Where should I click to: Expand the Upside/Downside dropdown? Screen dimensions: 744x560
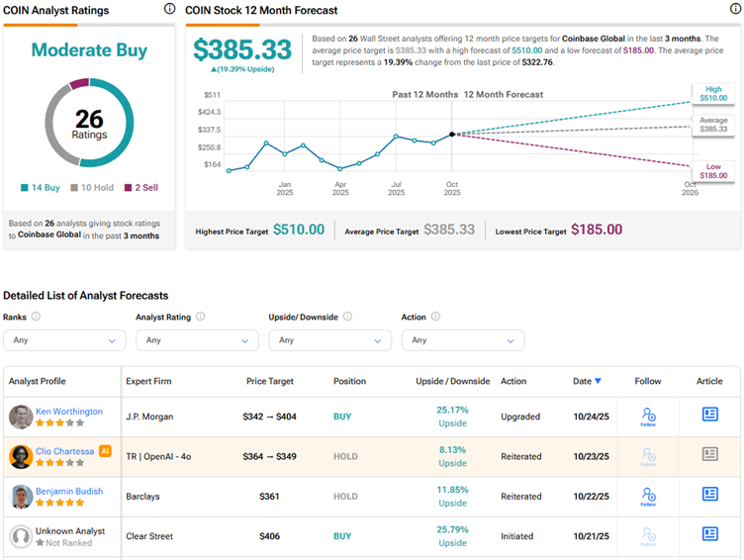330,340
